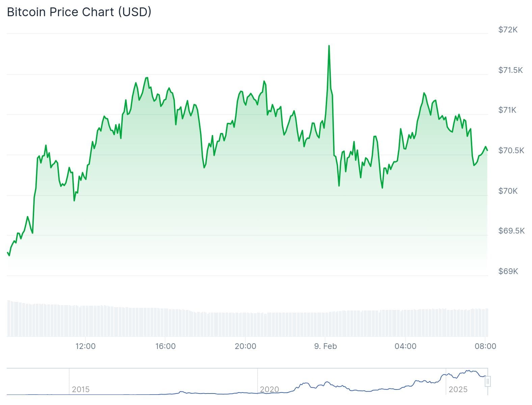Click the $72K price axis label

[508, 30]
